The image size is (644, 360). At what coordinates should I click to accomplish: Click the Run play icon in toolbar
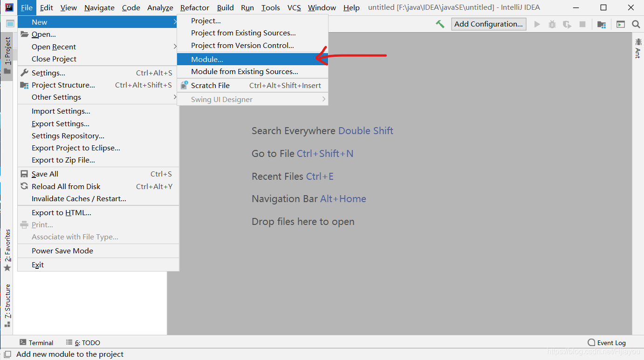(x=537, y=24)
